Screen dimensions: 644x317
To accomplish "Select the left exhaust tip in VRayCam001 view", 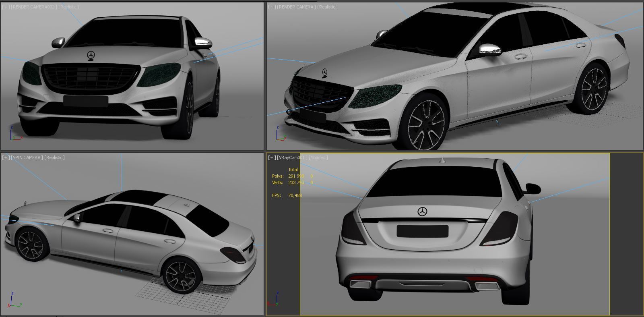I will coord(361,284).
